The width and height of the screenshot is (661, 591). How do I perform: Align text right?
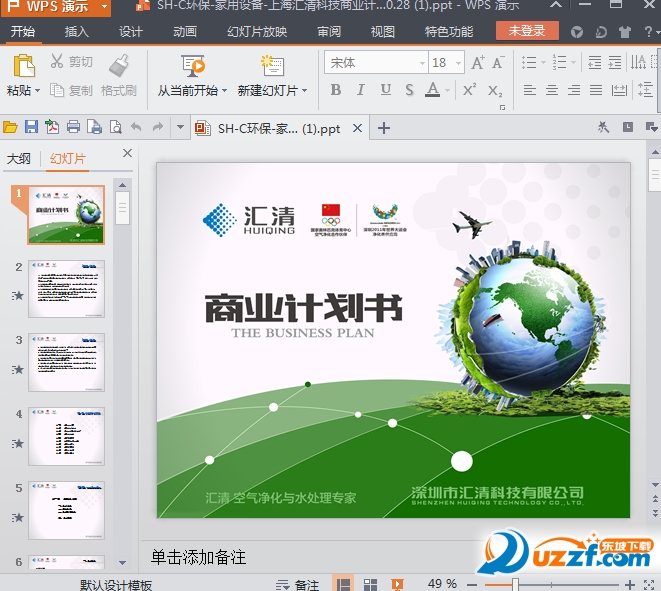coord(574,90)
